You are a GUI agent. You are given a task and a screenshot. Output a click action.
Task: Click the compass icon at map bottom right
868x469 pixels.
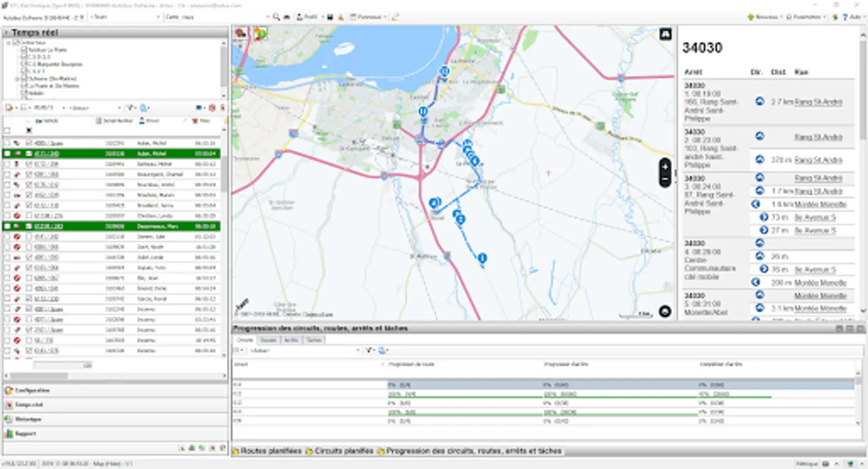(665, 312)
